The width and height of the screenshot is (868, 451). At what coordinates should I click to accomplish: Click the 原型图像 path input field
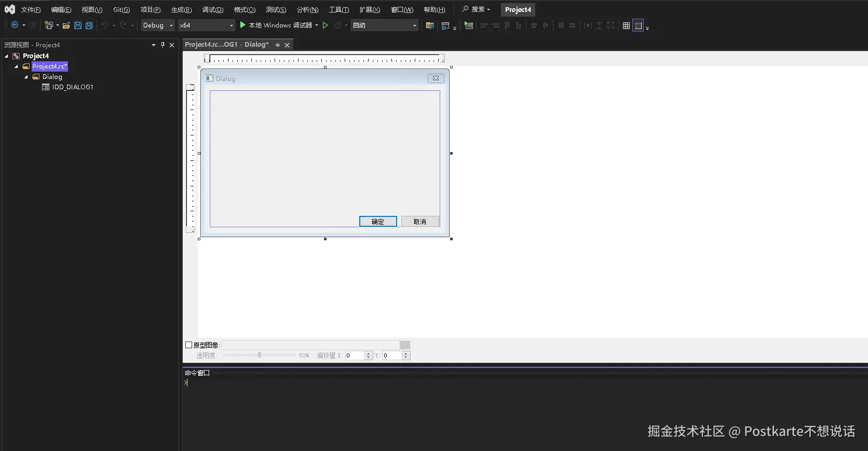click(311, 345)
